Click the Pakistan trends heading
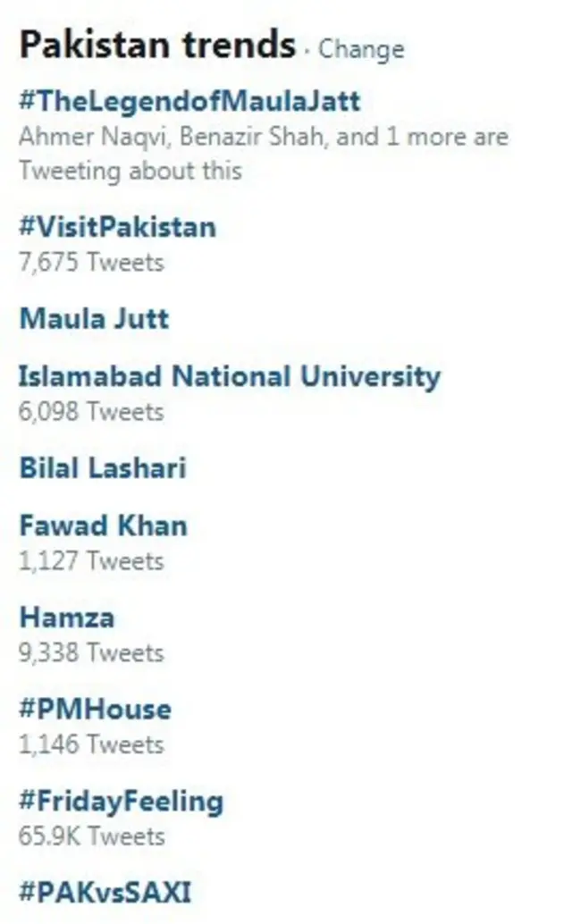 tap(157, 44)
